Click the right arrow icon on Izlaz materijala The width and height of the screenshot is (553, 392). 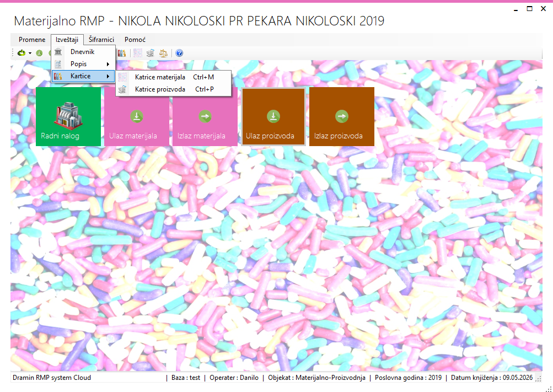[x=205, y=116]
